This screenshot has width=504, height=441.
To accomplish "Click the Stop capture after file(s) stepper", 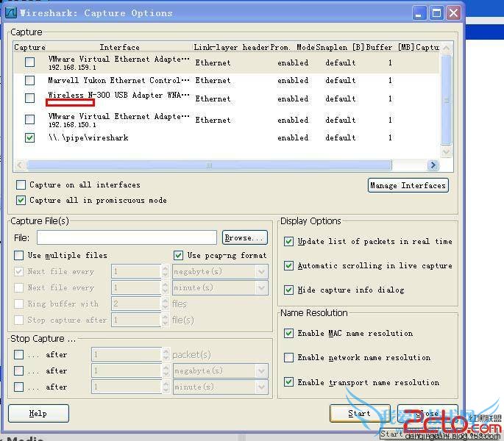I will 166,320.
